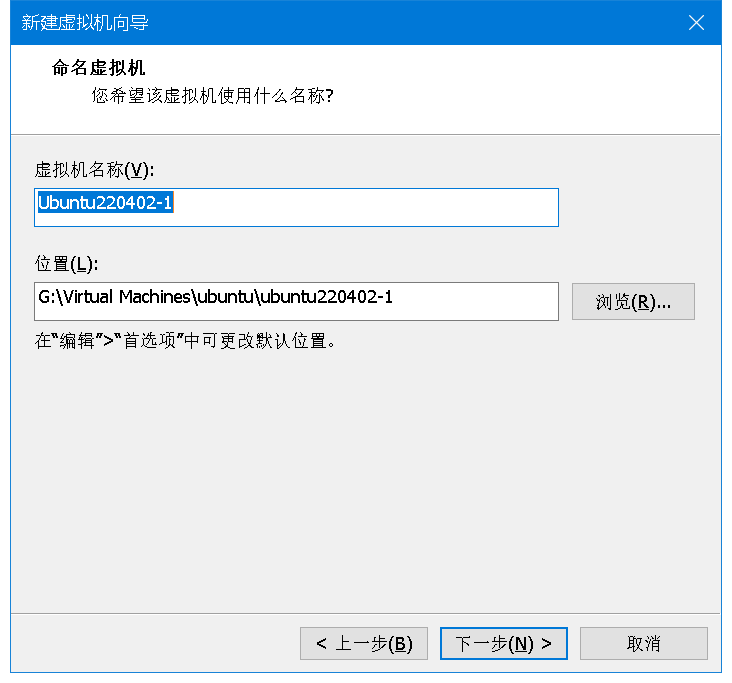Click the 命名虚拟机 heading
Image resolution: width=732 pixels, height=683 pixels.
tap(98, 68)
